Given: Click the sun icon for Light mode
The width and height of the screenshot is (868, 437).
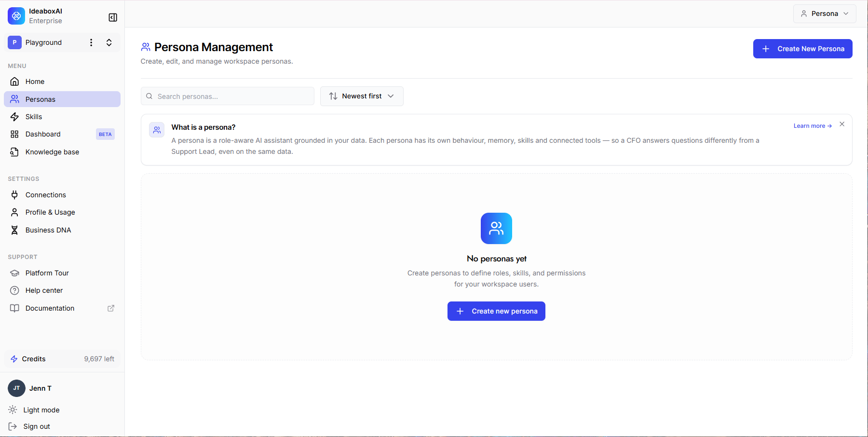Looking at the screenshot, I should [13, 410].
